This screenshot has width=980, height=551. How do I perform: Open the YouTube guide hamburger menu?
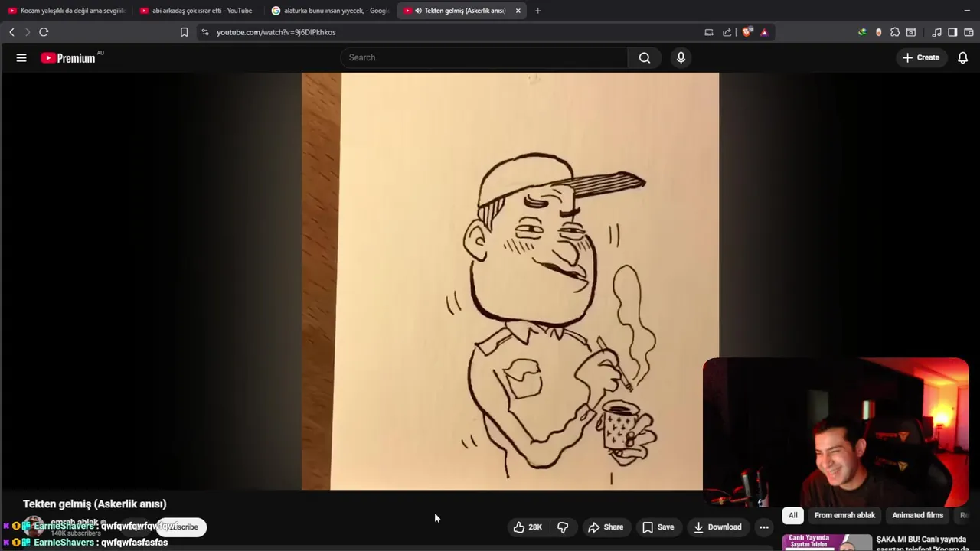click(x=21, y=57)
